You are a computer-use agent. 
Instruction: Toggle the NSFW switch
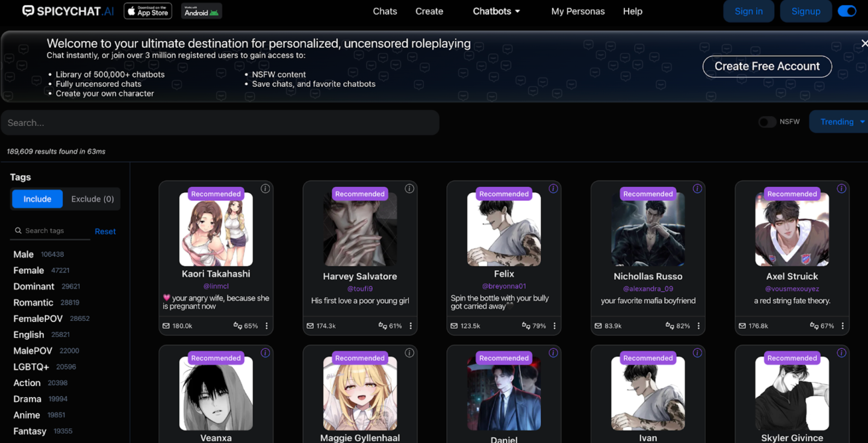click(767, 122)
